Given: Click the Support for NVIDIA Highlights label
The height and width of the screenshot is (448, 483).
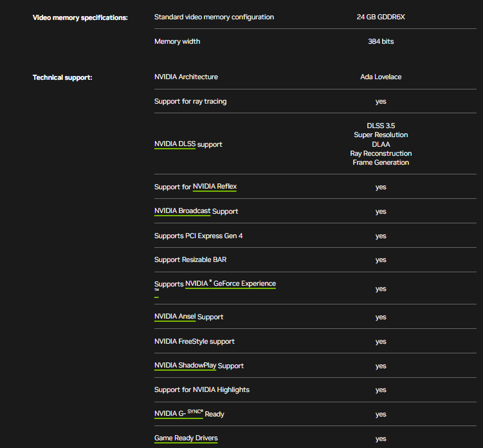Looking at the screenshot, I should 202,389.
